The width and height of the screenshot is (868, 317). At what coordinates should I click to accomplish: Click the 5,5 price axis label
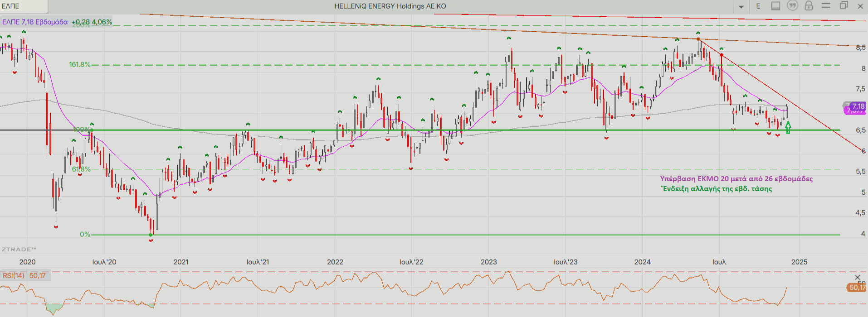point(860,172)
